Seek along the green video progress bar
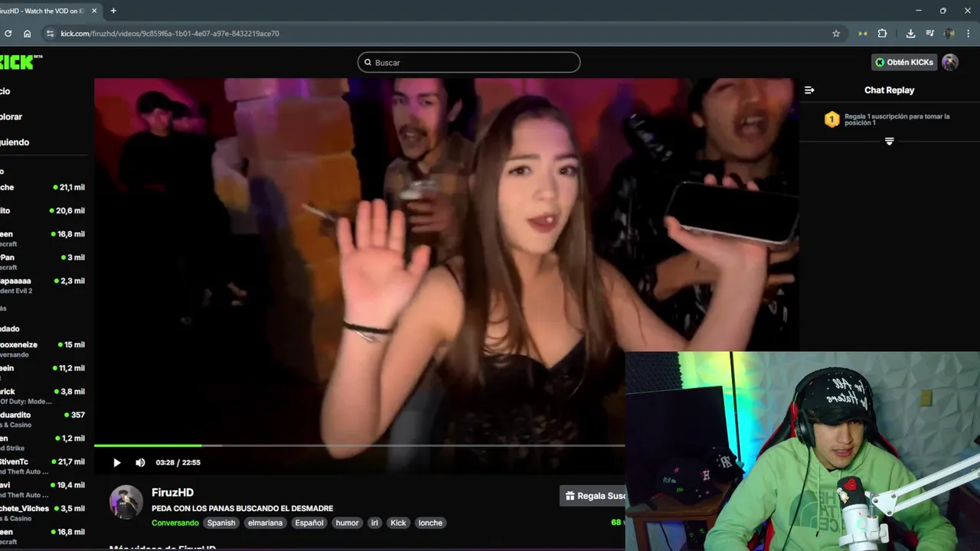Screen dimensions: 980x551 click(360, 445)
